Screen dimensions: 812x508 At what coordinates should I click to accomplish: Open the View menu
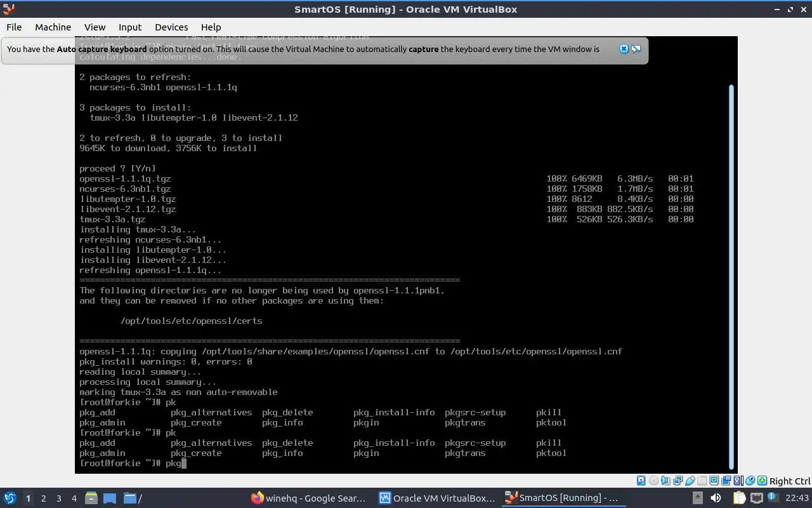coord(95,27)
